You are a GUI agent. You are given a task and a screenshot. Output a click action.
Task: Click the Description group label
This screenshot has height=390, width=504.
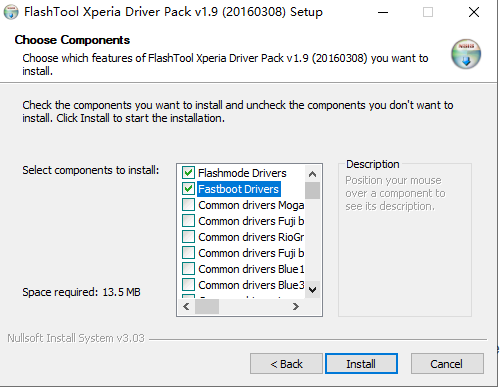pos(372,164)
